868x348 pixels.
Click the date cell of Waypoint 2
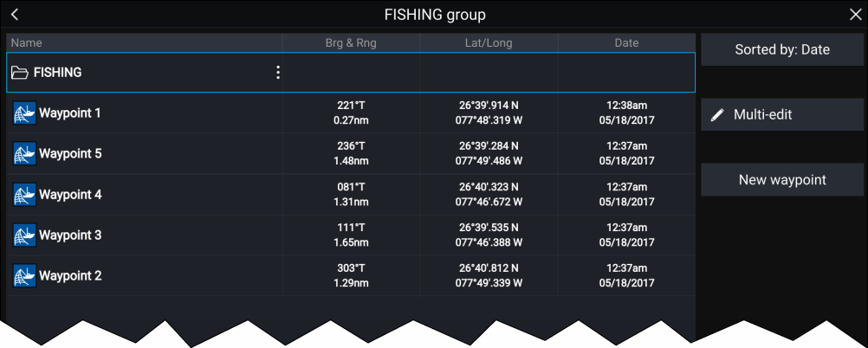coord(626,275)
